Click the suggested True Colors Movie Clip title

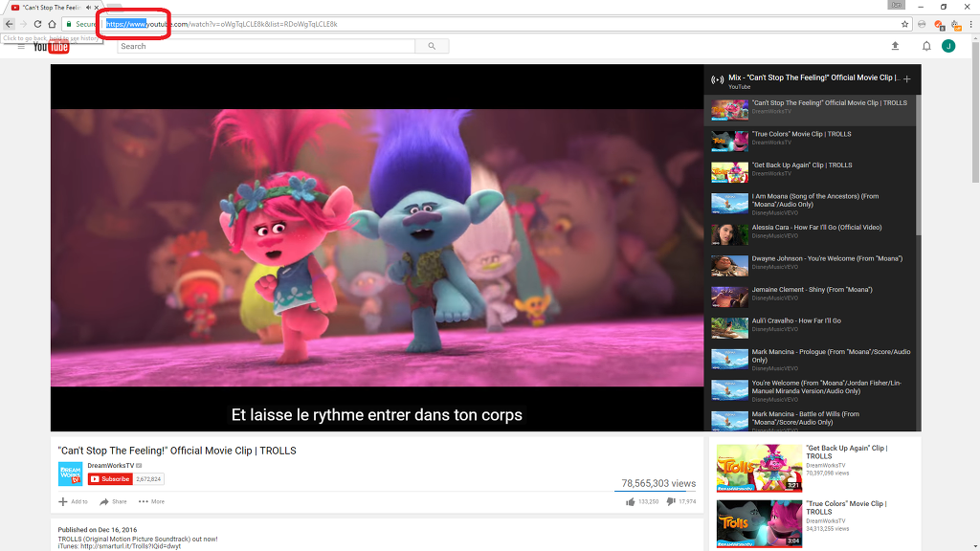point(846,508)
